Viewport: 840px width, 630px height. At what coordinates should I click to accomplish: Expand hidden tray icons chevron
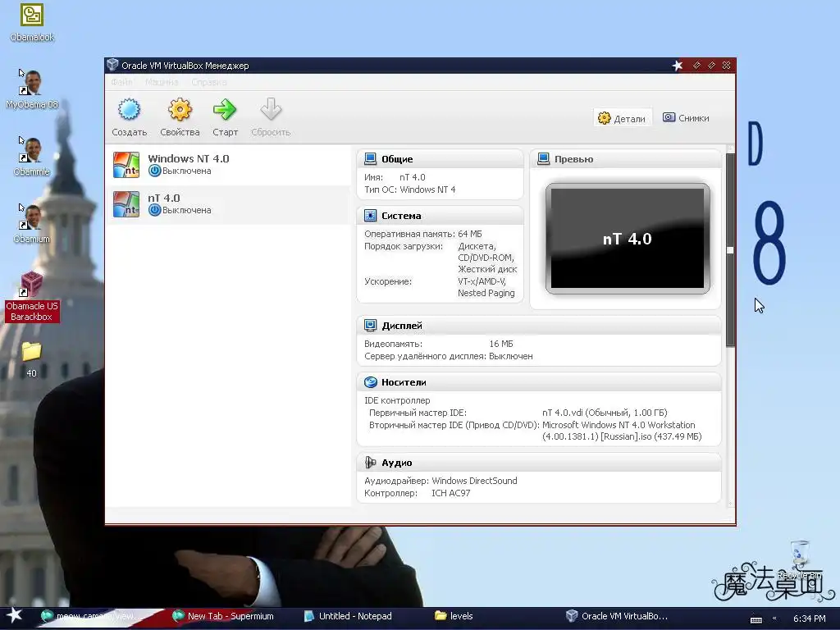click(774, 619)
